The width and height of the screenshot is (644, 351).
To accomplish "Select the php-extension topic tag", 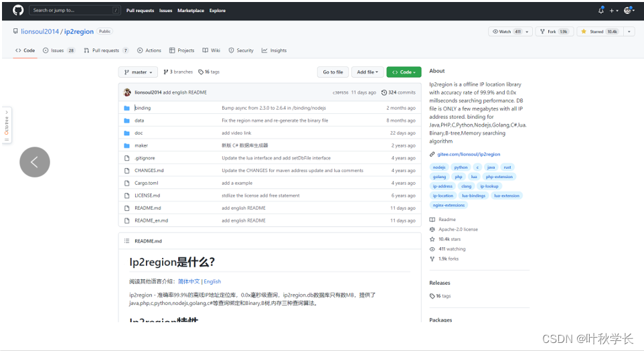I will coord(499,177).
